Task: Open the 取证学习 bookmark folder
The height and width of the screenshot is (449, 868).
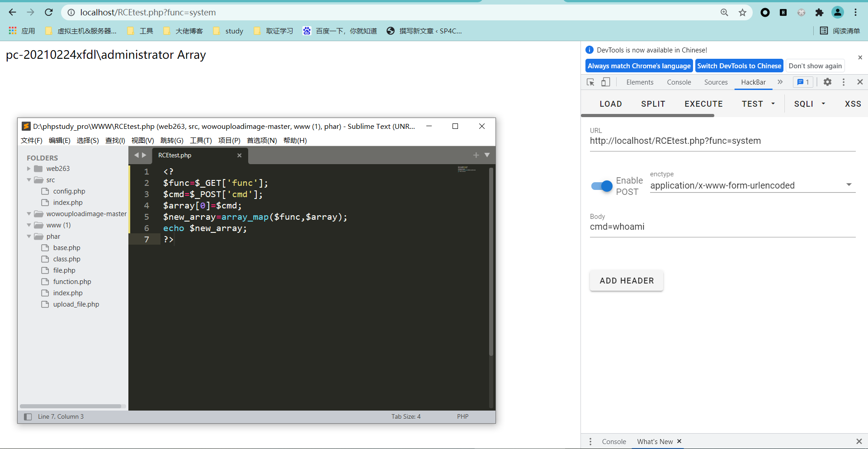Action: pyautogui.click(x=274, y=31)
